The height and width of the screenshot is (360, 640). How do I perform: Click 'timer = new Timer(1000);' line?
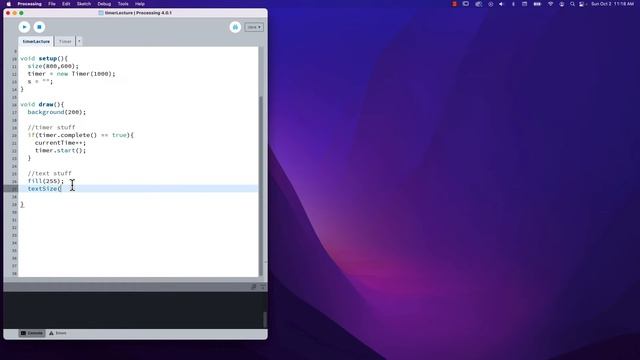71,74
